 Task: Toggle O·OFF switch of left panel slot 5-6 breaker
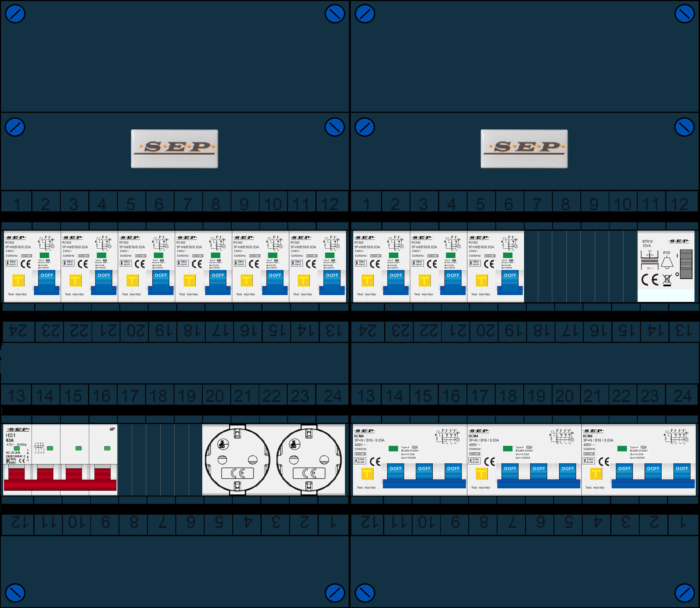point(160,282)
